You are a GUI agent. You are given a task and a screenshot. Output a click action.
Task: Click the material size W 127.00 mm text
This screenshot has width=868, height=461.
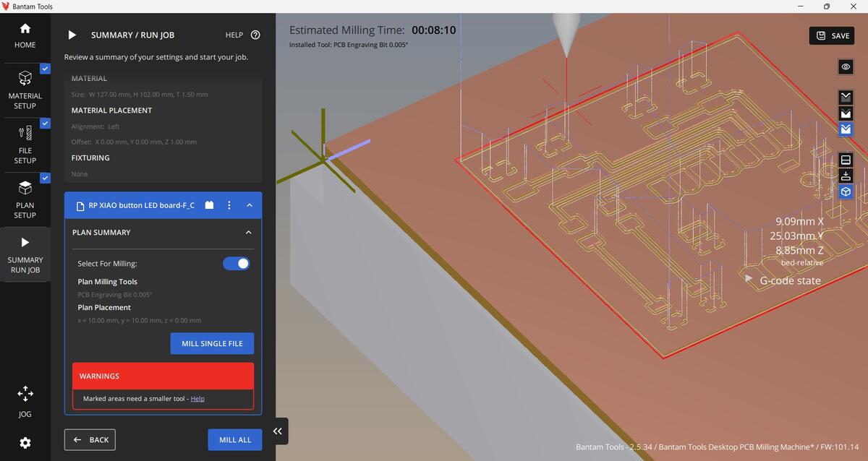tap(139, 95)
